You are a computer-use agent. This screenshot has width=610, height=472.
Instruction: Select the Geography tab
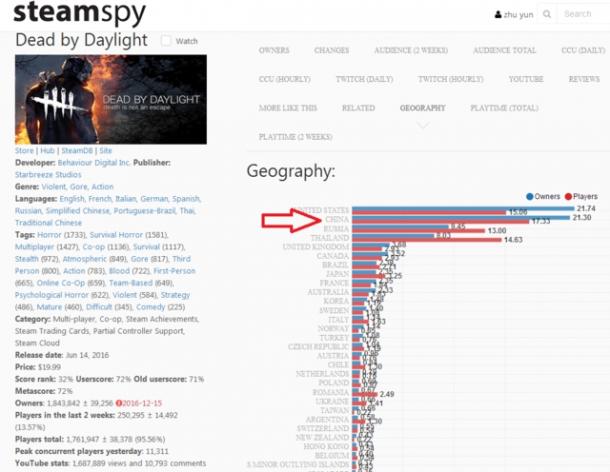tap(422, 108)
